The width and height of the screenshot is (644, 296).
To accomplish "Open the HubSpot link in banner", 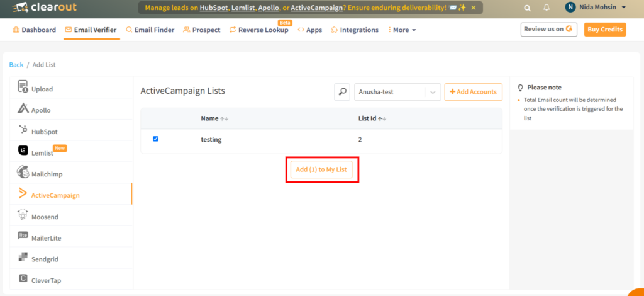I will (214, 8).
